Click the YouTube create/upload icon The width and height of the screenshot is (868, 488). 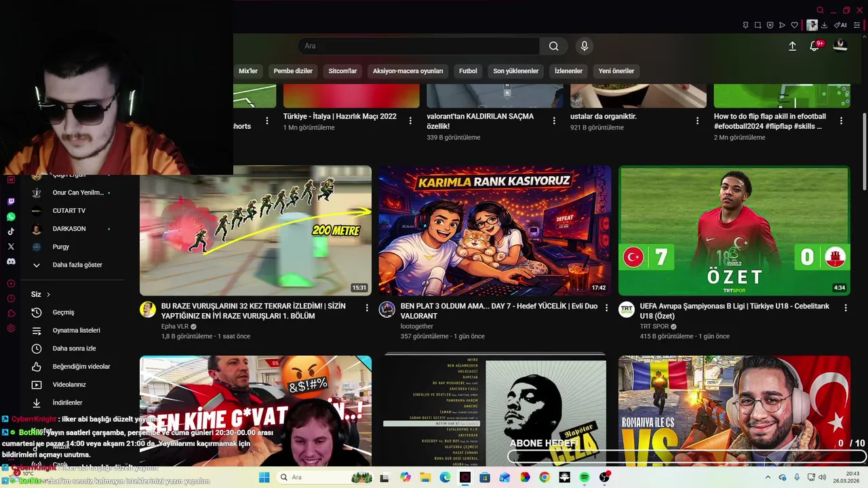pos(792,46)
